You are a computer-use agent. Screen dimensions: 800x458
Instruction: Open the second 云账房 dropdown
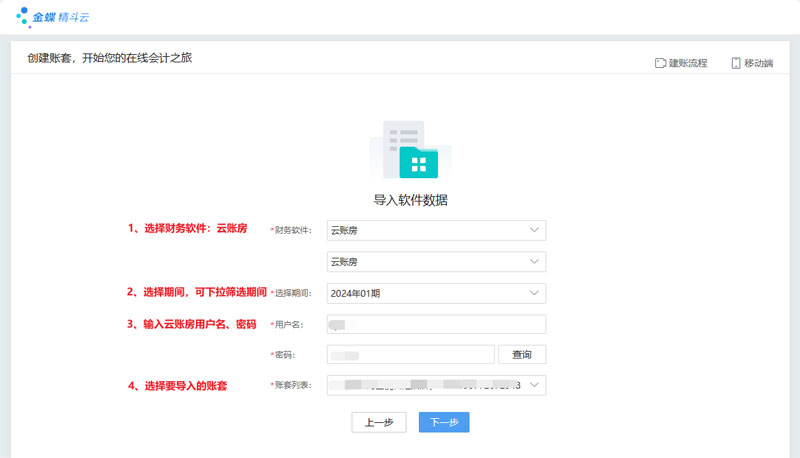436,262
